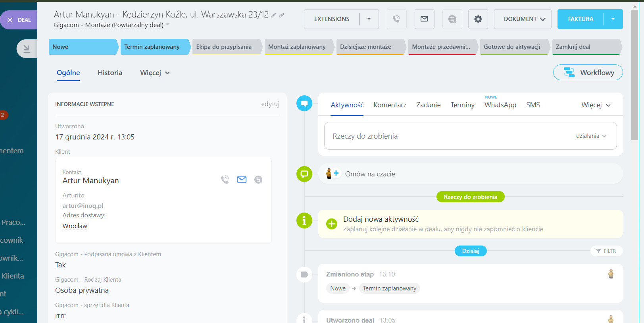644x323 pixels.
Task: Open user avatar on Zmieniono etap entry
Action: click(611, 274)
